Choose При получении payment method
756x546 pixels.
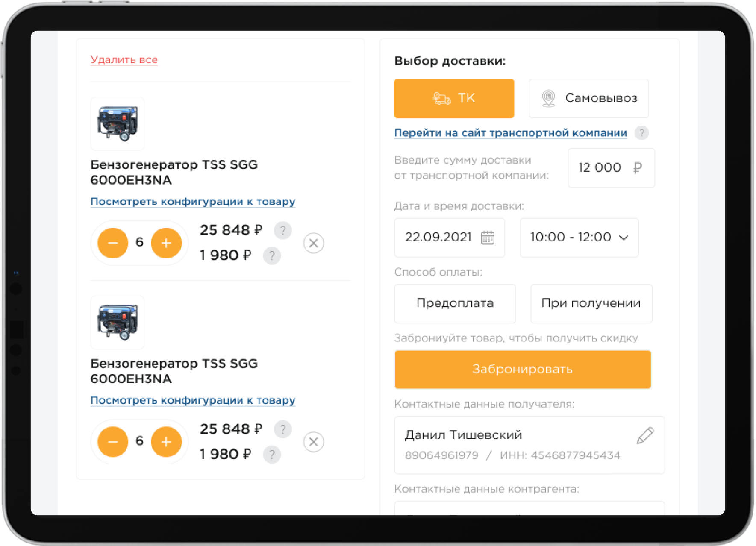(591, 303)
